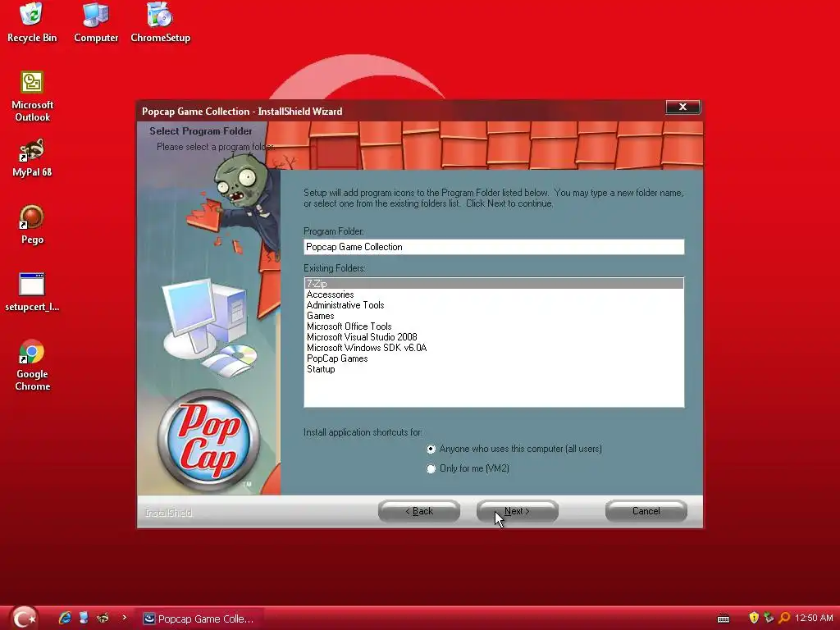
Task: Click the Show Desktop quick launch icon
Action: tap(84, 618)
